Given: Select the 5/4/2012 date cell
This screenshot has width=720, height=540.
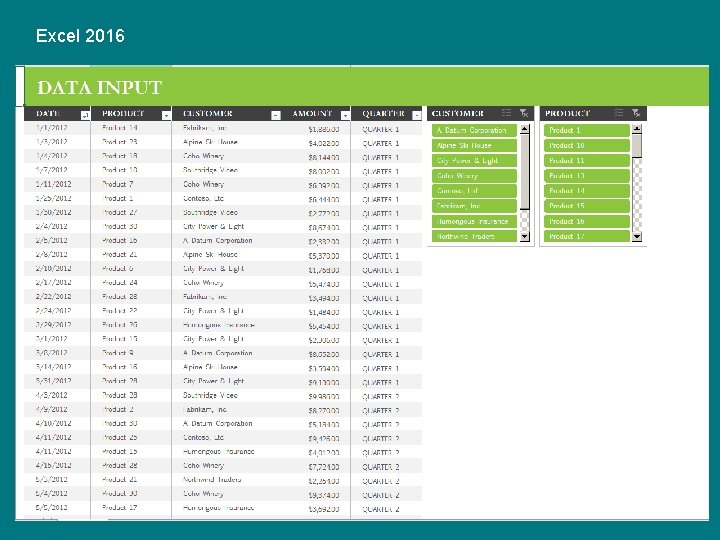Looking at the screenshot, I should [57, 494].
